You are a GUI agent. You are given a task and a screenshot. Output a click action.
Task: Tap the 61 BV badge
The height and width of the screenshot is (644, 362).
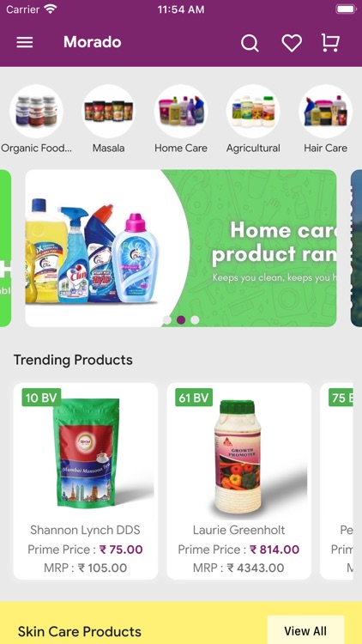click(x=194, y=398)
